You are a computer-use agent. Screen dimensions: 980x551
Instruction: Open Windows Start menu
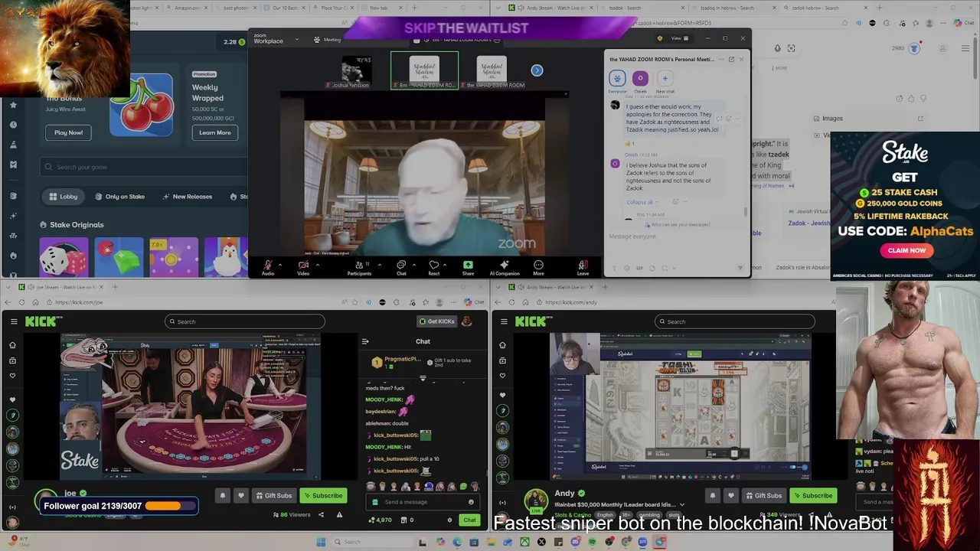(x=321, y=542)
